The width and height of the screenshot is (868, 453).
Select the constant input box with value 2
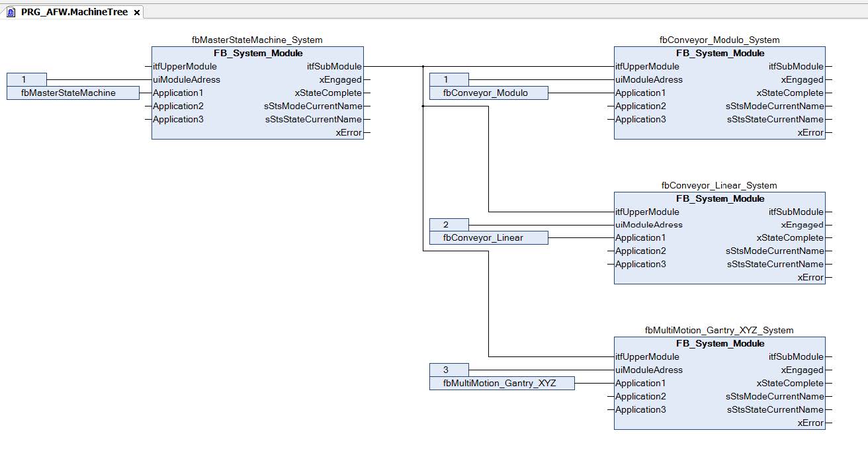coord(449,225)
